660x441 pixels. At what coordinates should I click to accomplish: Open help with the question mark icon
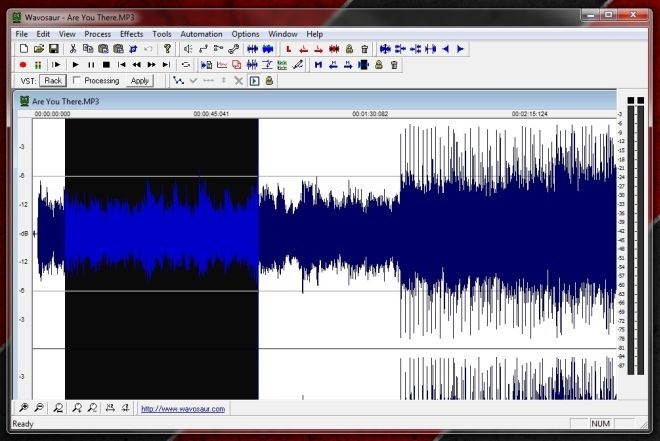[x=168, y=49]
